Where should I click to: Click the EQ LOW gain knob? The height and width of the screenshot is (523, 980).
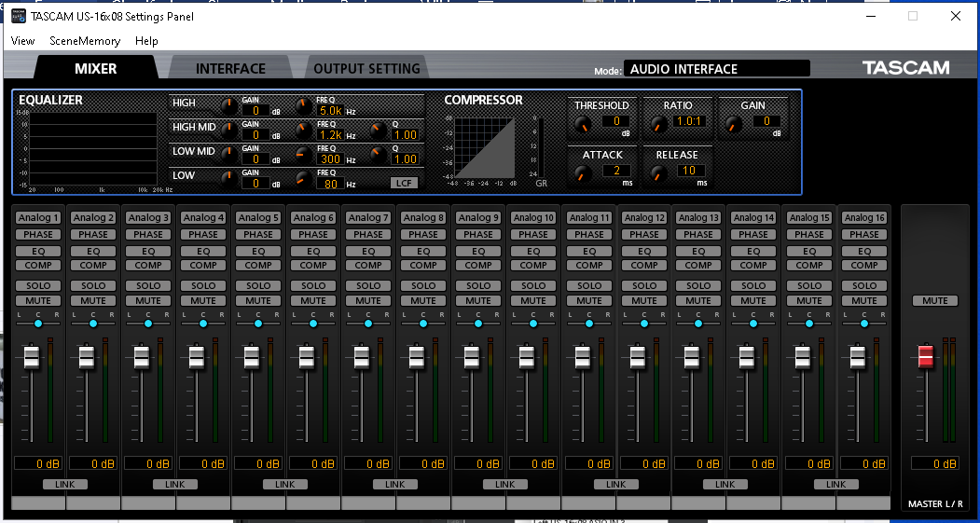(229, 179)
